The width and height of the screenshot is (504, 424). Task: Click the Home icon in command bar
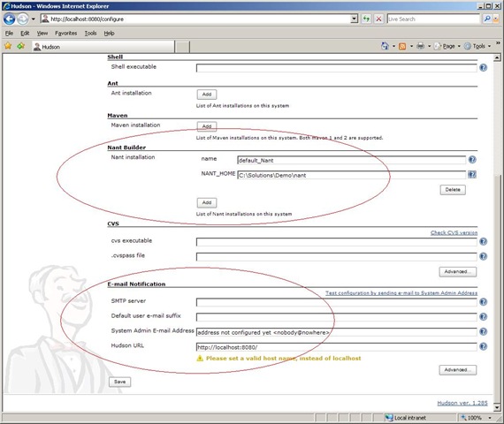pyautogui.click(x=385, y=46)
